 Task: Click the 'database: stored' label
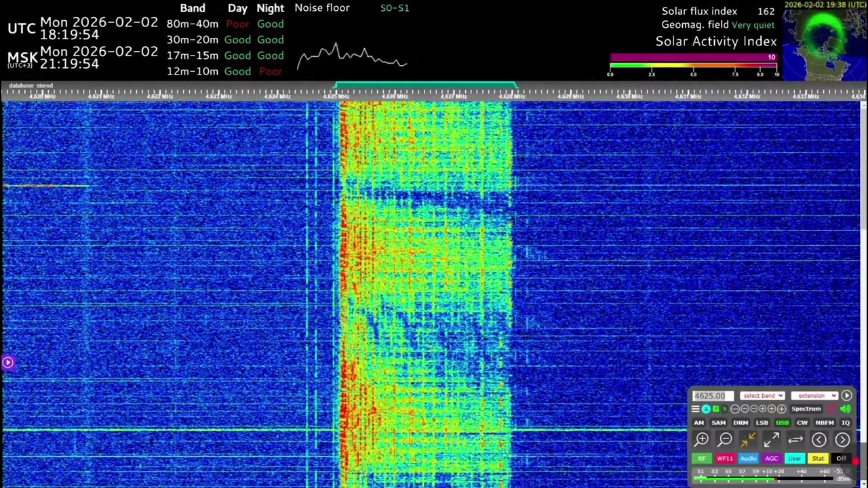point(31,85)
